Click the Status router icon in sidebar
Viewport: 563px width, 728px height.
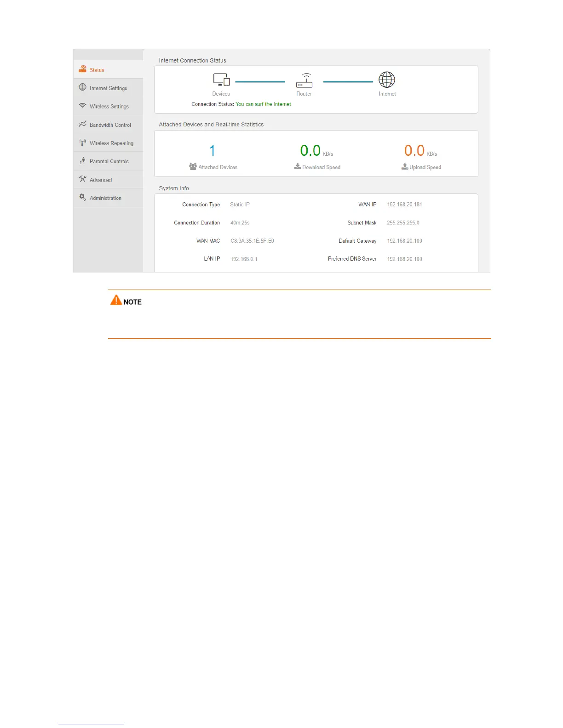click(83, 69)
